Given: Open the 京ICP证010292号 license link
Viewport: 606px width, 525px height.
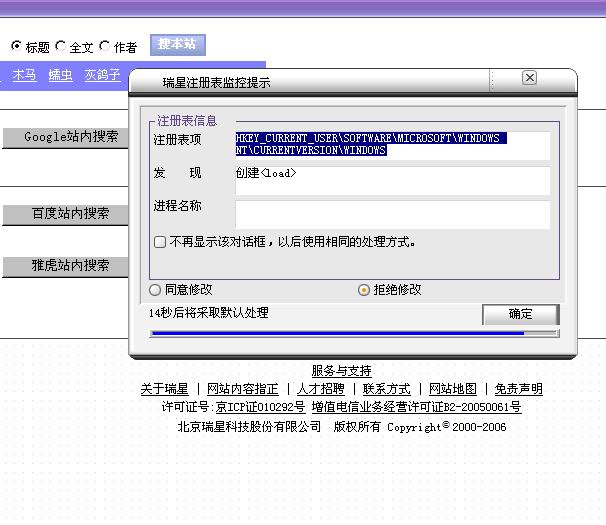Looking at the screenshot, I should (x=260, y=407).
